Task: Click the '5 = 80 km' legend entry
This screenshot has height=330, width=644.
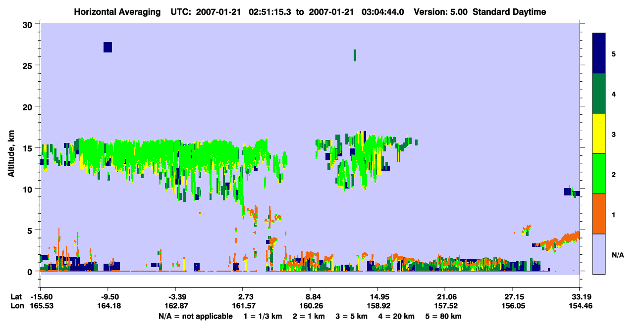Action: pyautogui.click(x=444, y=316)
